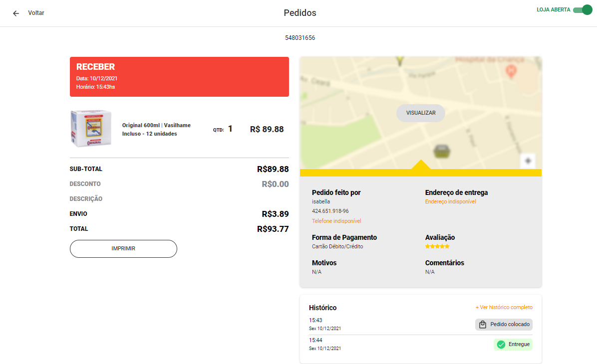Toggle the Loja Aberta switch
The width and height of the screenshot is (597, 364).
pos(582,10)
